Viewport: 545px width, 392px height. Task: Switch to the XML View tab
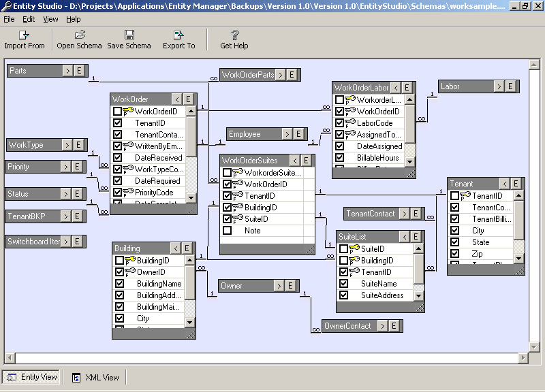click(x=95, y=377)
